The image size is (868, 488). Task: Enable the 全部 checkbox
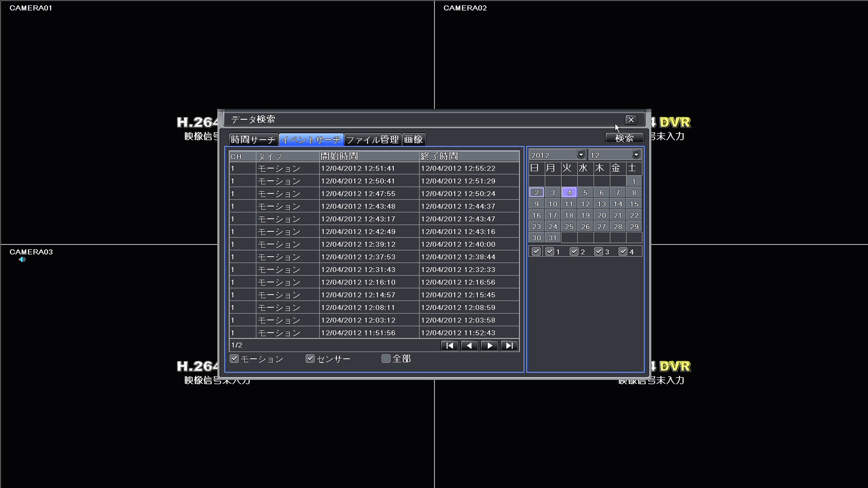(385, 358)
